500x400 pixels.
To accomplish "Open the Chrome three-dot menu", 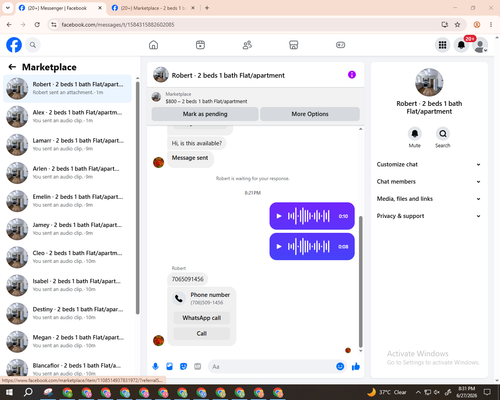I will [x=491, y=25].
